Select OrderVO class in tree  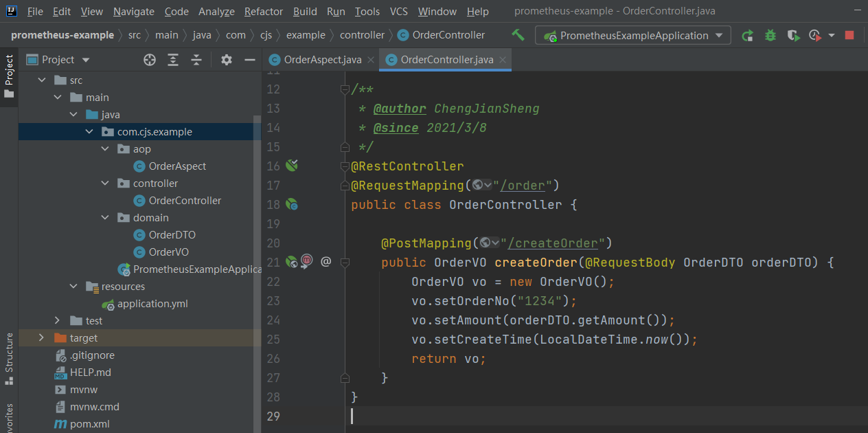click(x=168, y=252)
